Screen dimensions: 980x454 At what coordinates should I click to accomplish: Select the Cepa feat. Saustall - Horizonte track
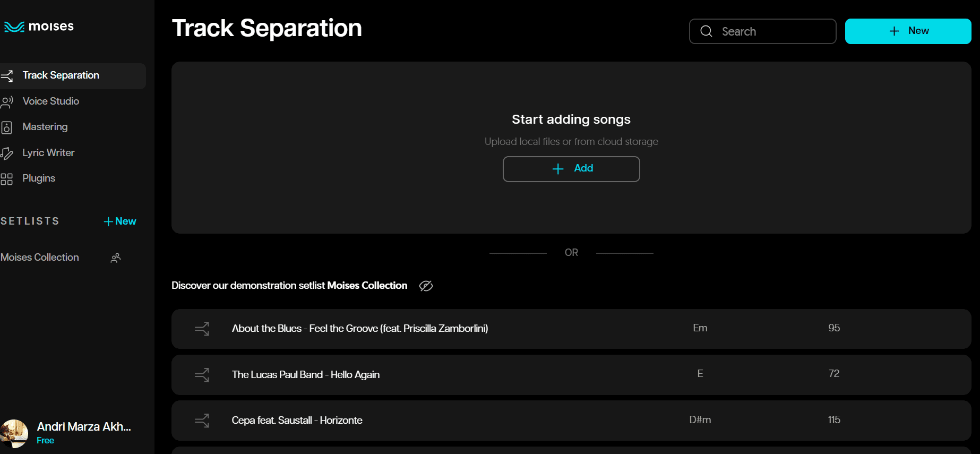click(297, 421)
